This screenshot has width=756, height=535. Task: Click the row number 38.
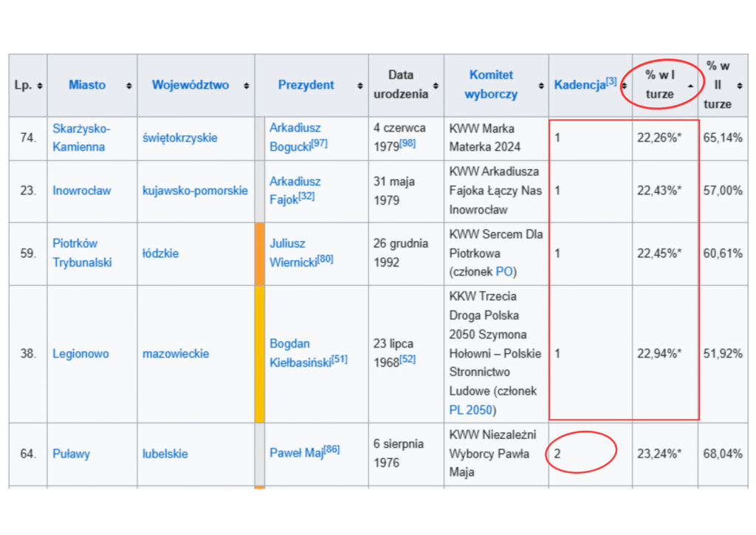(x=28, y=354)
